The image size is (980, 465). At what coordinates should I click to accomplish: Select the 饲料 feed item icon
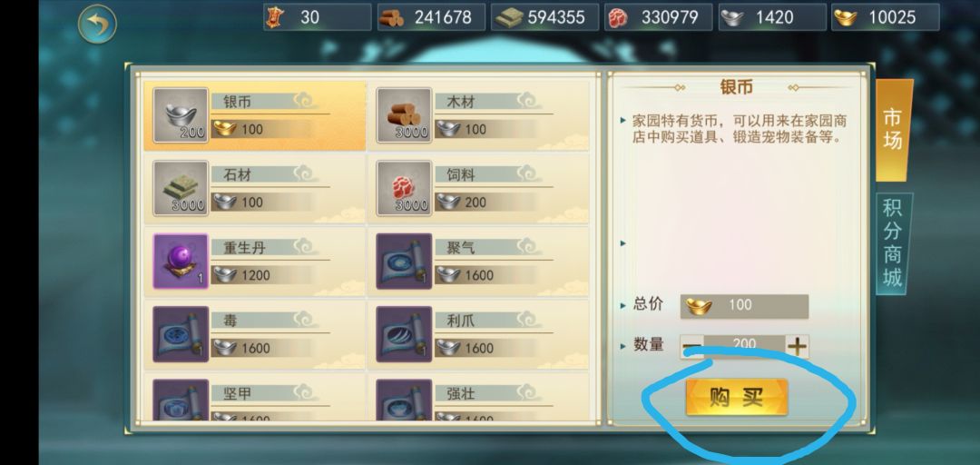pyautogui.click(x=404, y=188)
